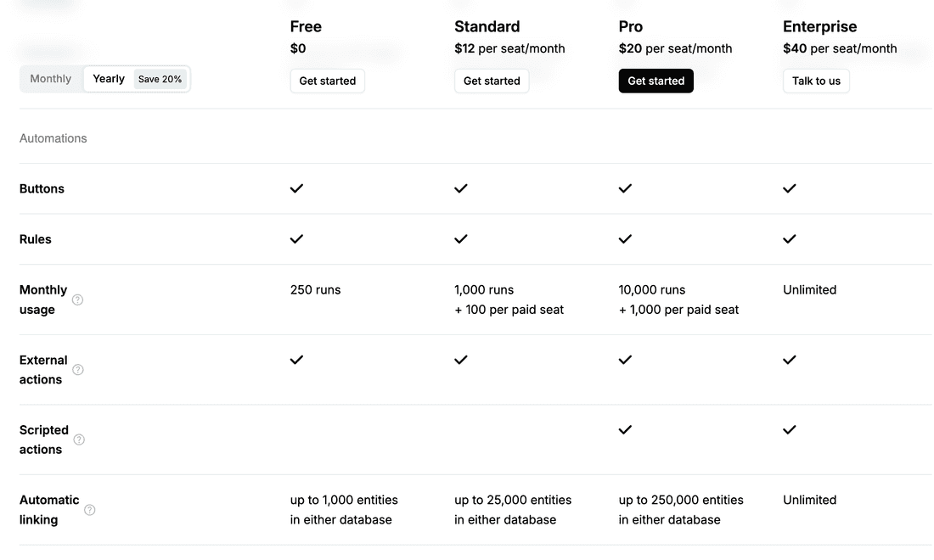Screen dimensions: 934x560
Task: Click help icon beside External actions
Action: click(x=78, y=370)
